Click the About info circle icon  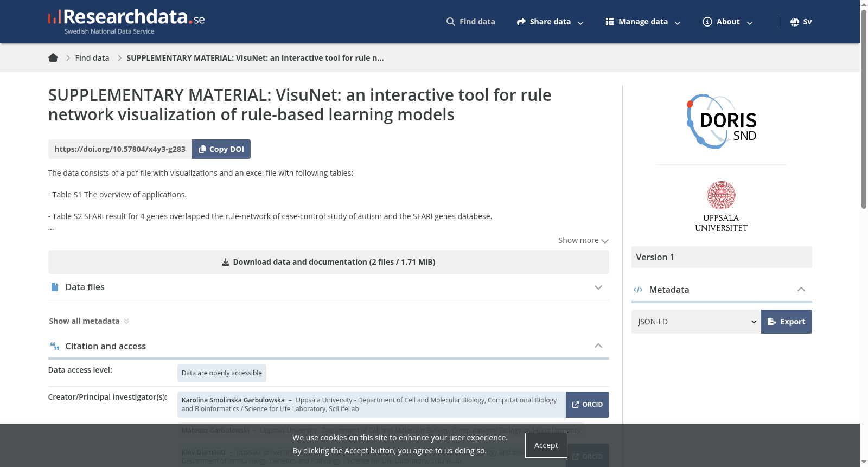(x=707, y=22)
